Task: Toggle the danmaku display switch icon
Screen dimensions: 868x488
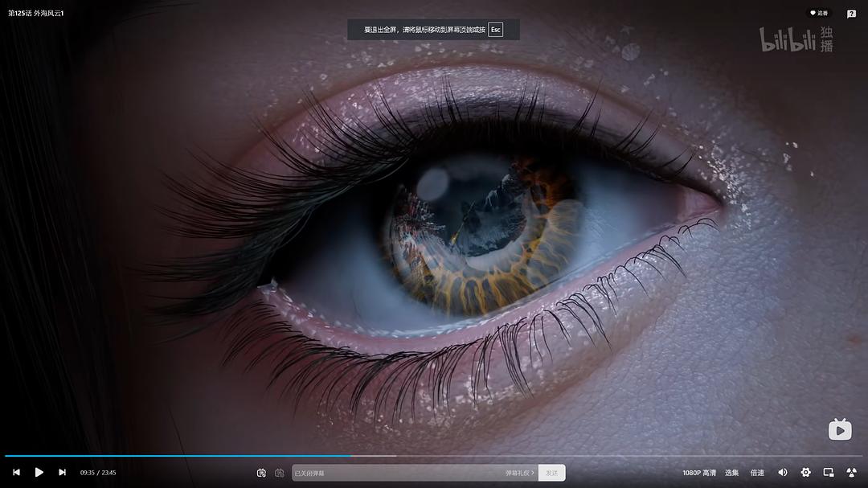Action: click(261, 473)
